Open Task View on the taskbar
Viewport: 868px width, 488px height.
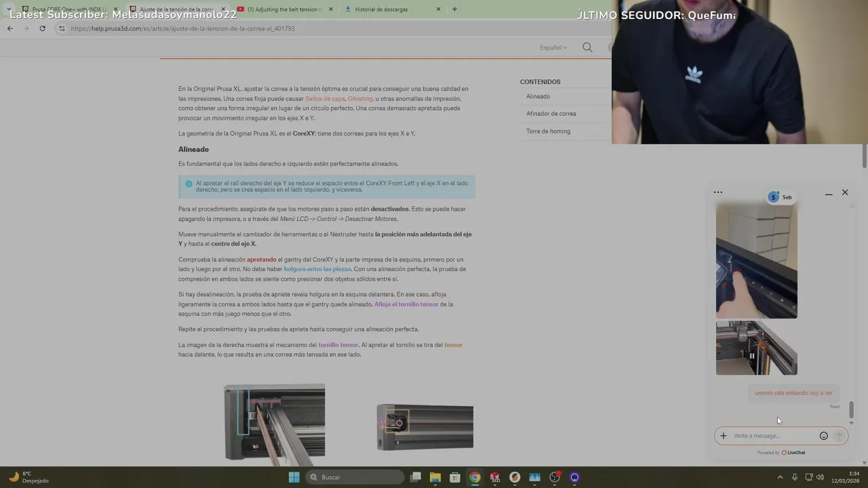pos(416,477)
